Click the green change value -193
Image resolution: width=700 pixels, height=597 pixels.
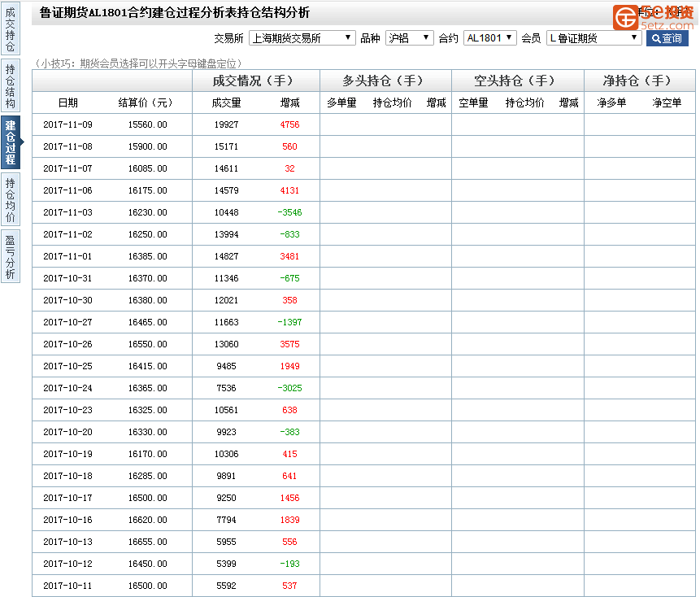(289, 564)
